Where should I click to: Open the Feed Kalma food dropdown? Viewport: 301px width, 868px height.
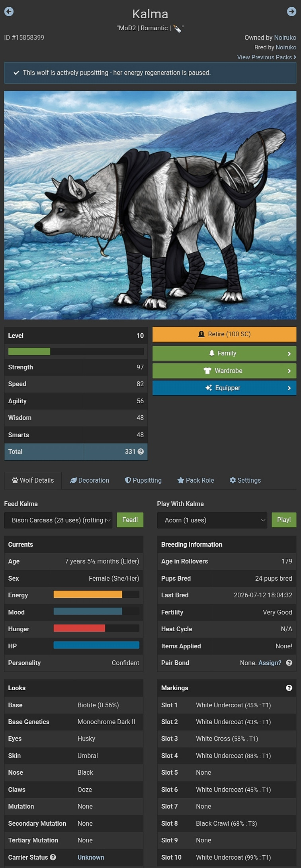coord(58,520)
